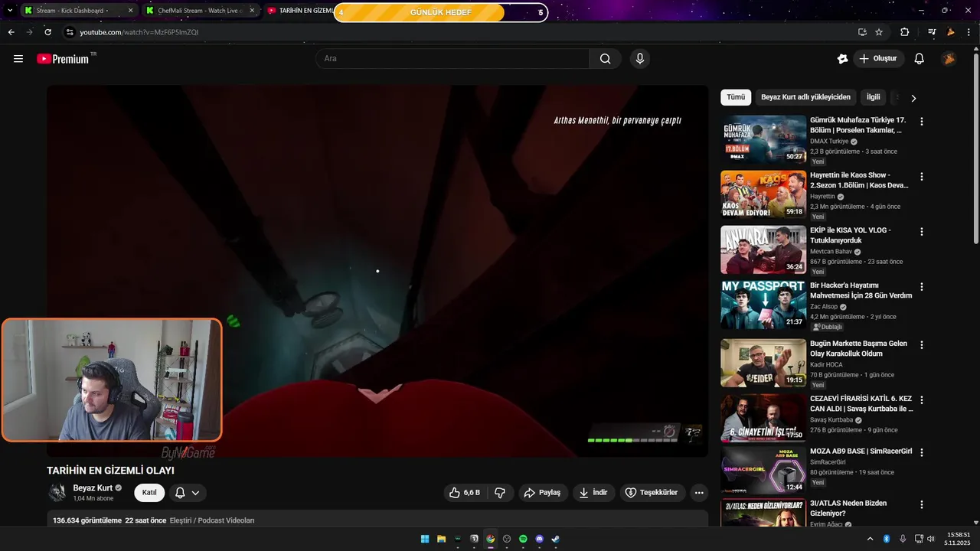
Task: Open Eleştiri / Podcast Videoları link
Action: point(212,520)
